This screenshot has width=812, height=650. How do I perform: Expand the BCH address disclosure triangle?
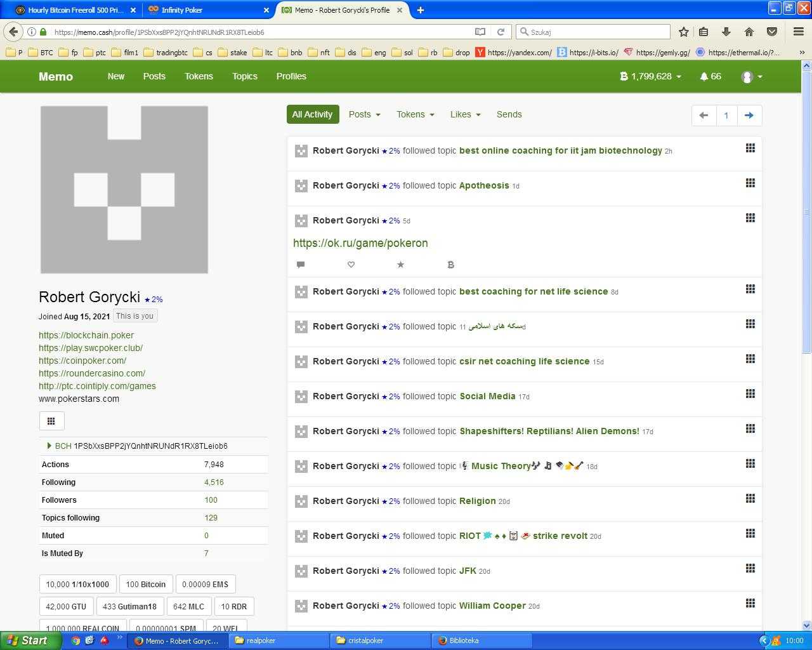click(x=49, y=446)
